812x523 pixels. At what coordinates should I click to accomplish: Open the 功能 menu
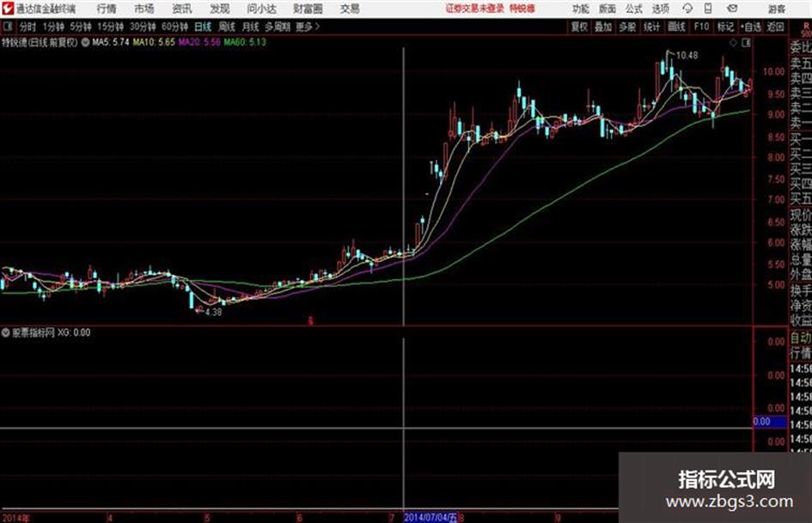[580, 9]
